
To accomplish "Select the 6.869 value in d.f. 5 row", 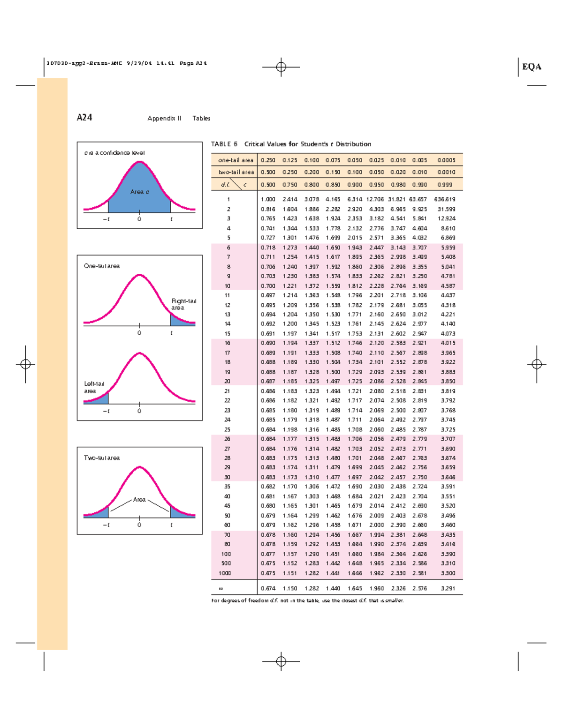I will pyautogui.click(x=448, y=238).
